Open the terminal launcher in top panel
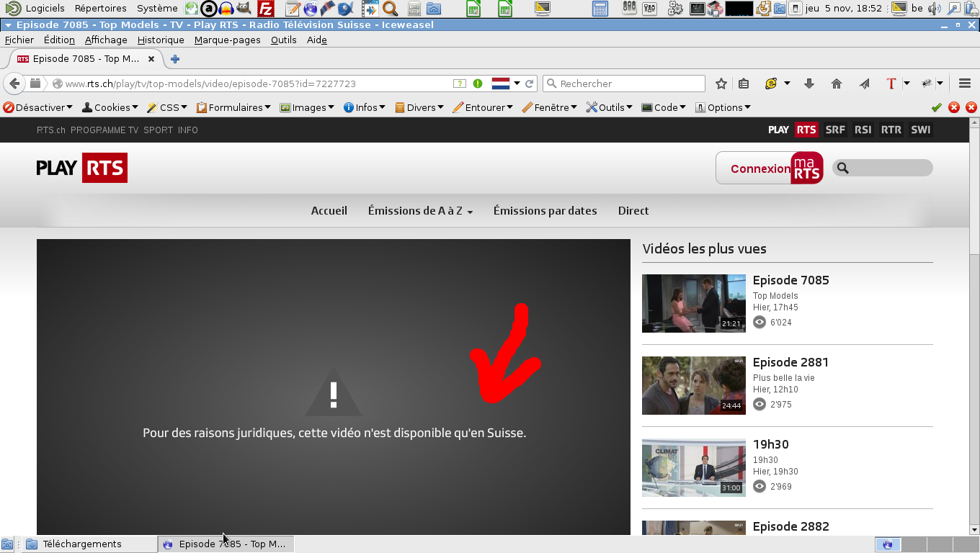 click(x=697, y=9)
